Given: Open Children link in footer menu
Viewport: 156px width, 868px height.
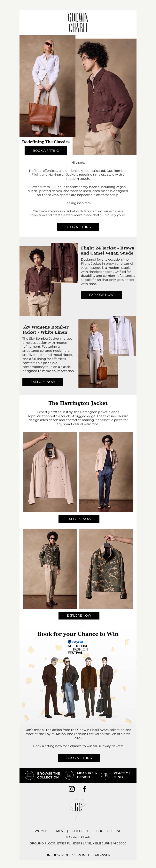Looking at the screenshot, I should [x=80, y=831].
